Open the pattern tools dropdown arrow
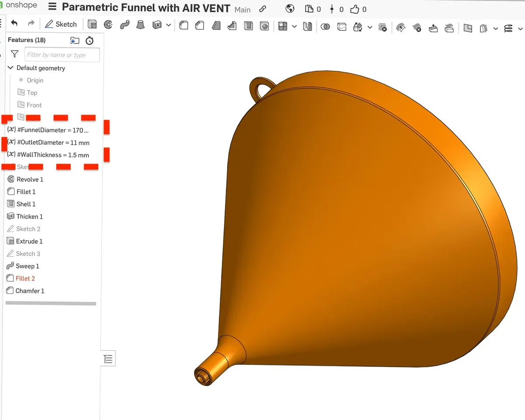This screenshot has width=525, height=420. [x=294, y=27]
